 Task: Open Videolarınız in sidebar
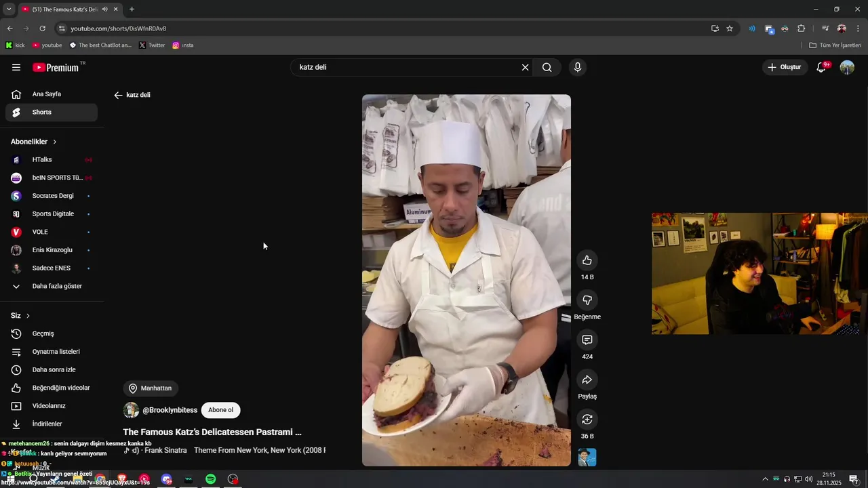pyautogui.click(x=52, y=406)
